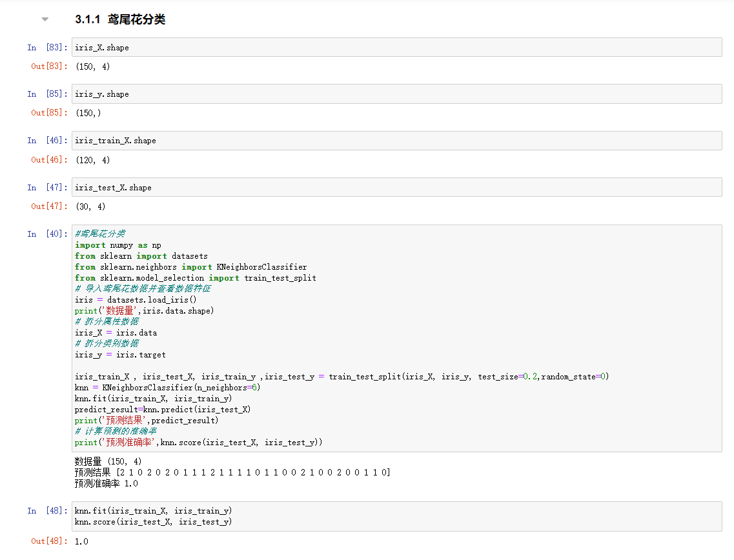This screenshot has width=734, height=560.
Task: Place cursor in iris_test_X.shape cell
Action: [387, 188]
